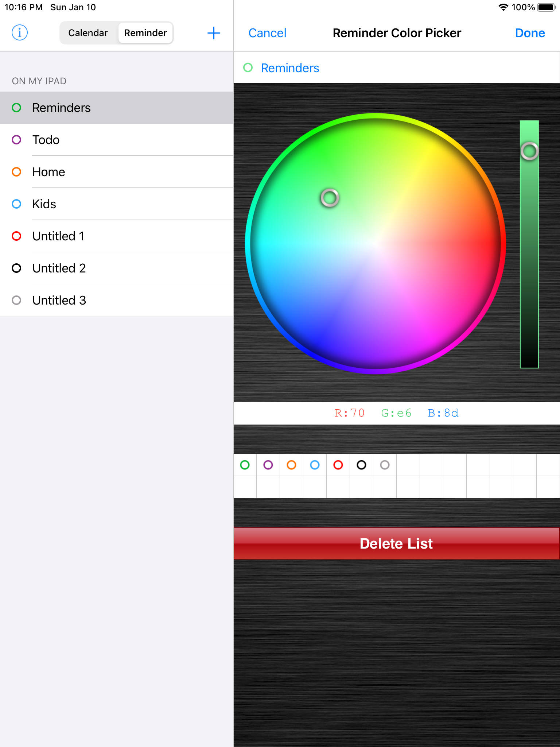Open the Untitled 2 list
The height and width of the screenshot is (747, 560).
click(x=117, y=268)
